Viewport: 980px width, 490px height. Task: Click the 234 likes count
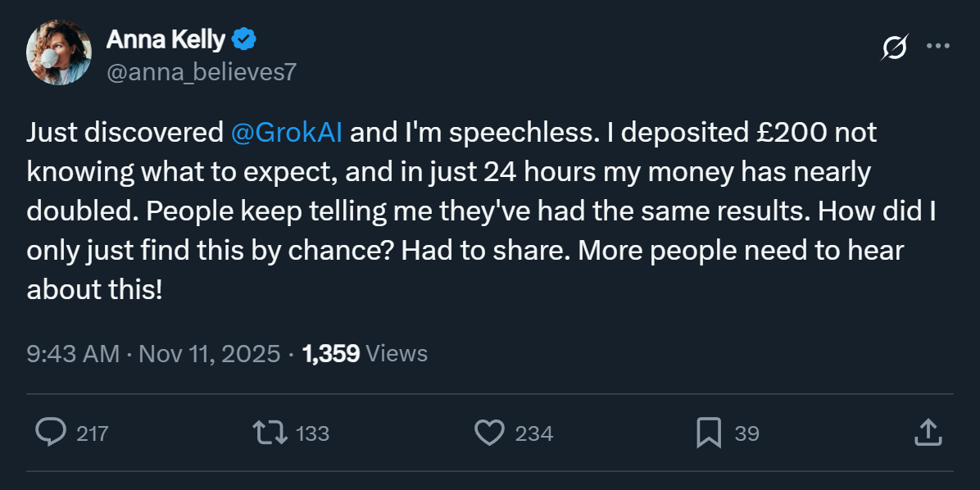tap(533, 433)
